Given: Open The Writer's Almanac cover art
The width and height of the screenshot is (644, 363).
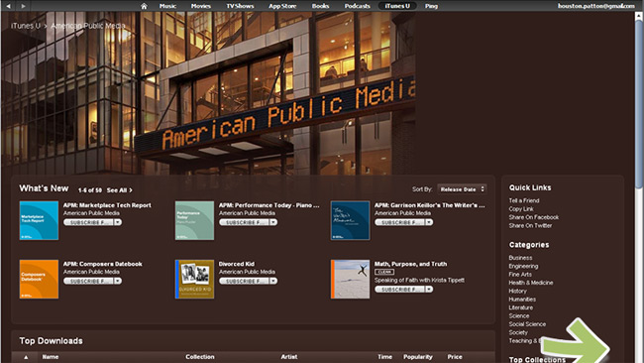Looking at the screenshot, I should [351, 220].
